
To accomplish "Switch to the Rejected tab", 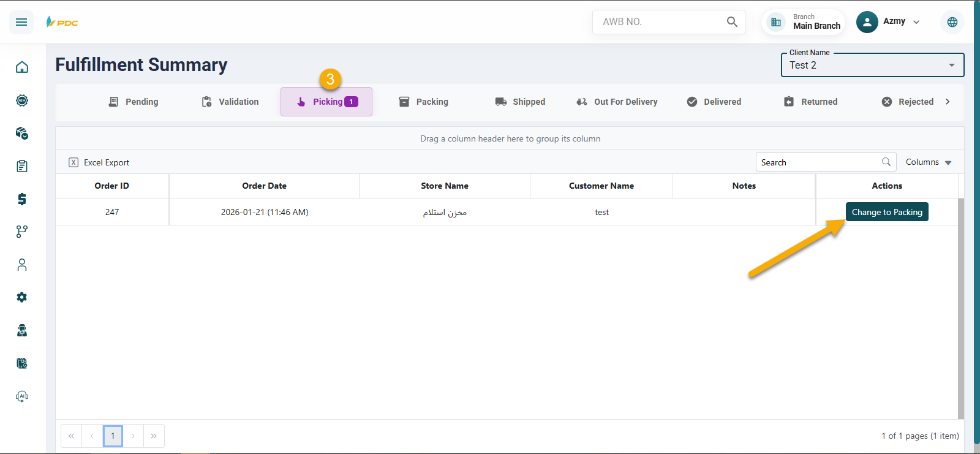I will 908,102.
